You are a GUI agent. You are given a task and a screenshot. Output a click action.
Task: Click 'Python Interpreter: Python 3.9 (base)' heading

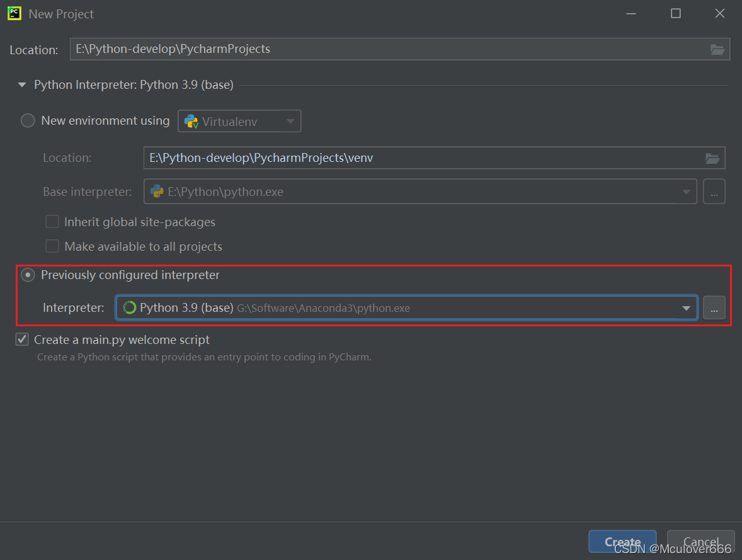pos(134,85)
